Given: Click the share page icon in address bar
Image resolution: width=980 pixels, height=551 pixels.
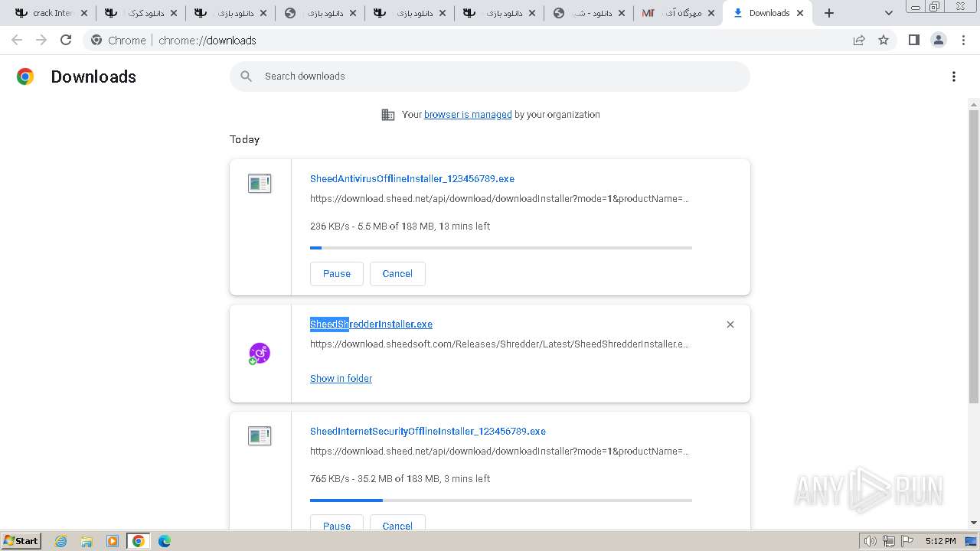Looking at the screenshot, I should [859, 40].
